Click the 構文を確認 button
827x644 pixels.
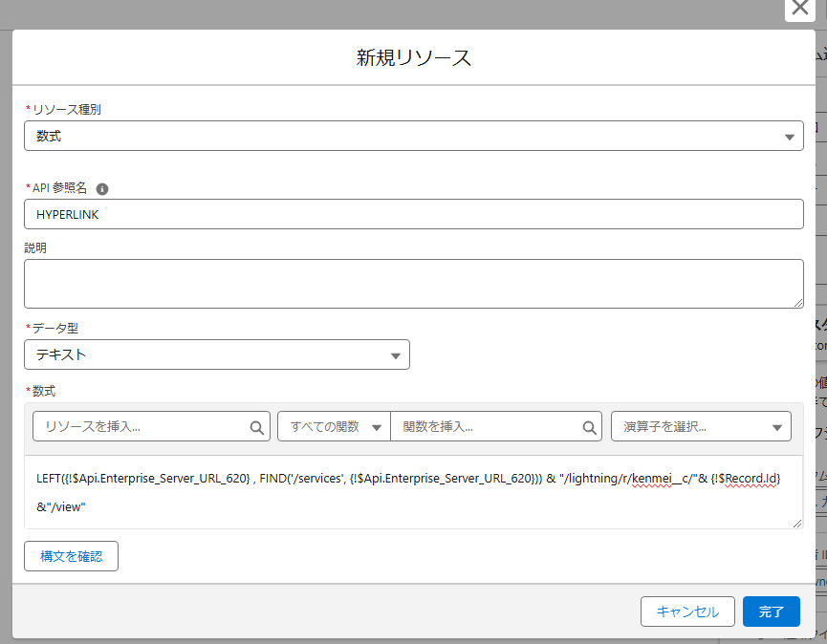71,556
